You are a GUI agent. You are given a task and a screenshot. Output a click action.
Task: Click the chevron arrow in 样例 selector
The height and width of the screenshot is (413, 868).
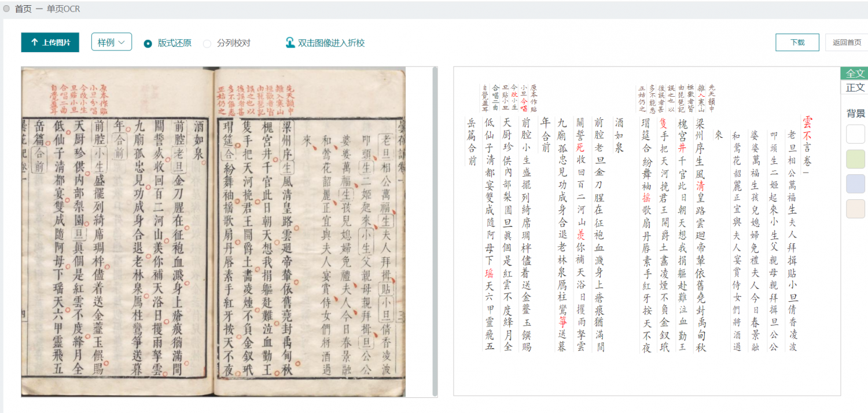coord(122,42)
